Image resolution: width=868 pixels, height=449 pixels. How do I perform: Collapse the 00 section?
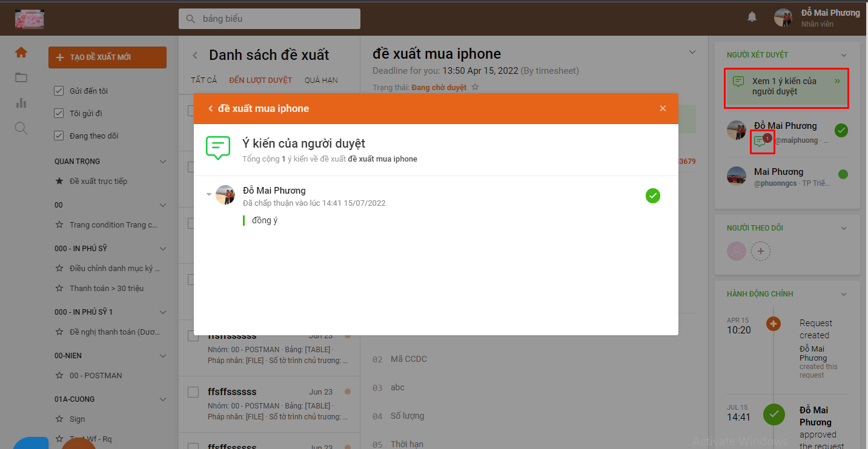(x=162, y=205)
